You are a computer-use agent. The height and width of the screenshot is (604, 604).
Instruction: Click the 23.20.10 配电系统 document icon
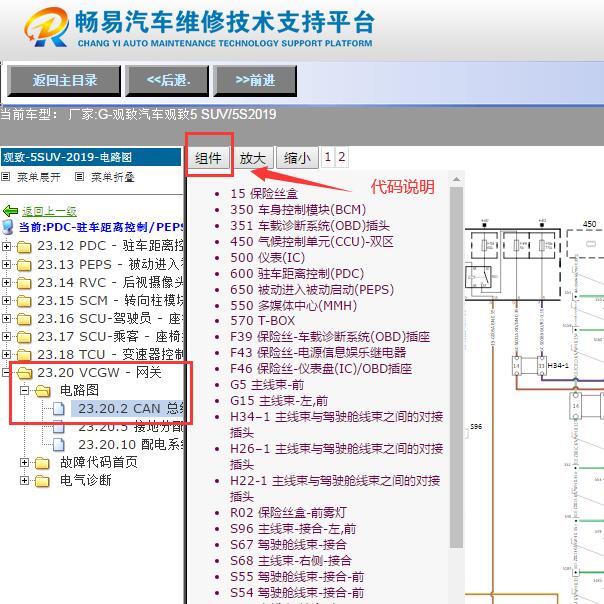(59, 445)
